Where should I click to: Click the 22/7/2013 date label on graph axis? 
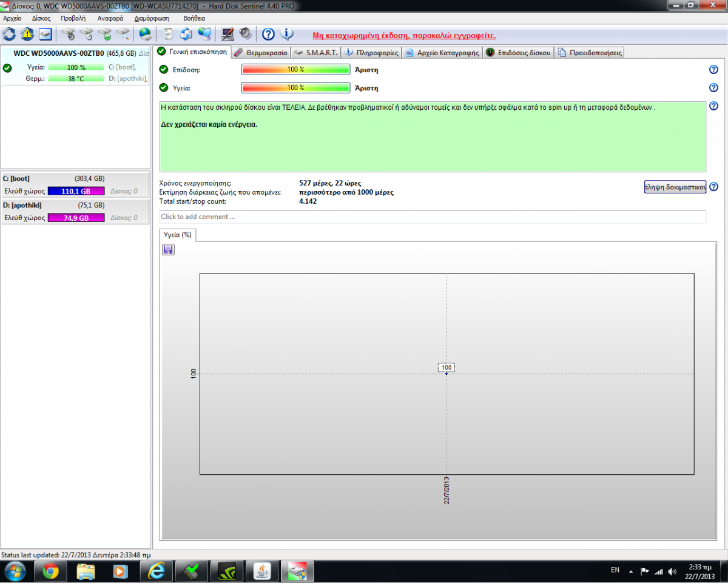[x=447, y=491]
